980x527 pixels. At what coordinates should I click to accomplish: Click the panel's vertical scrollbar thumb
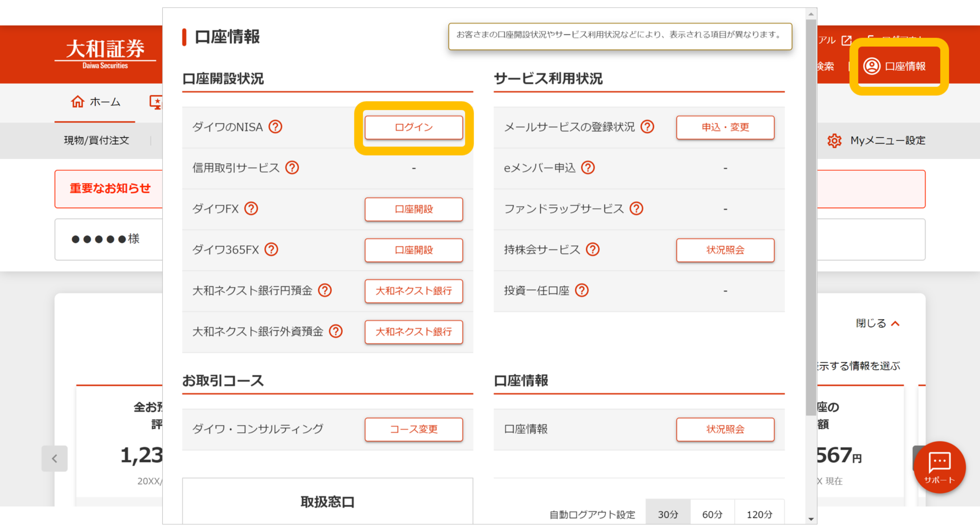[x=811, y=217]
